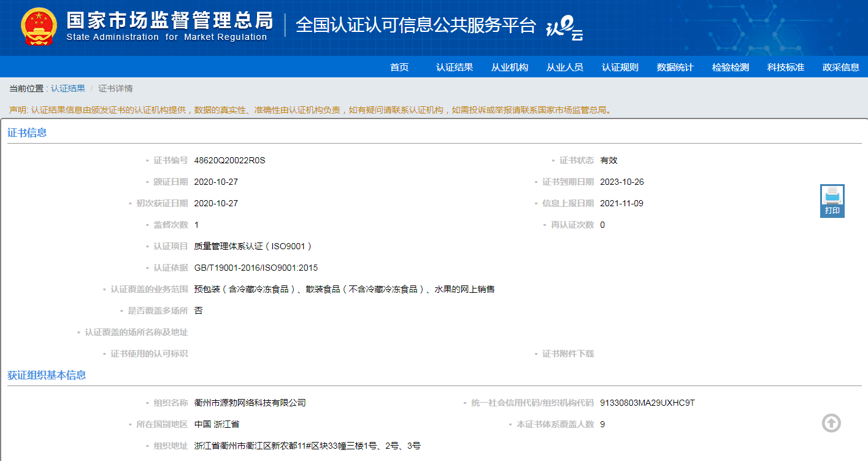Screen dimensions: 868x461
Task: Click the GB/T19001-2016/ISO9001:2015 standard text
Action: pyautogui.click(x=256, y=268)
